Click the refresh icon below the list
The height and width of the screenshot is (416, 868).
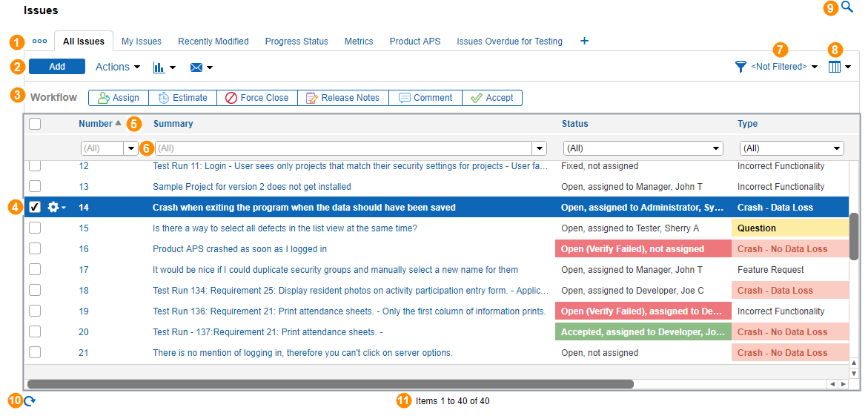(30, 401)
